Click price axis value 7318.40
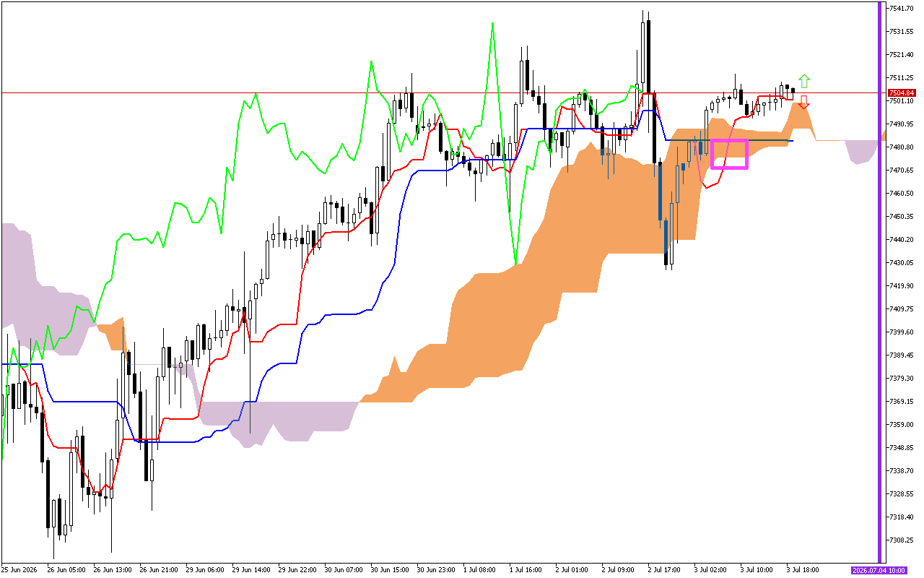The height and width of the screenshot is (578, 924). click(902, 517)
